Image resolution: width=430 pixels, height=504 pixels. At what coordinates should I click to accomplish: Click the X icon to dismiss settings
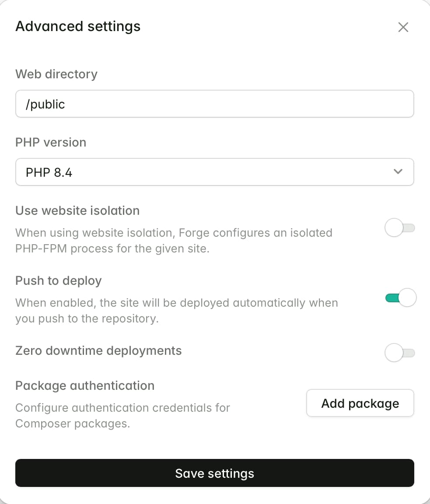coord(403,27)
